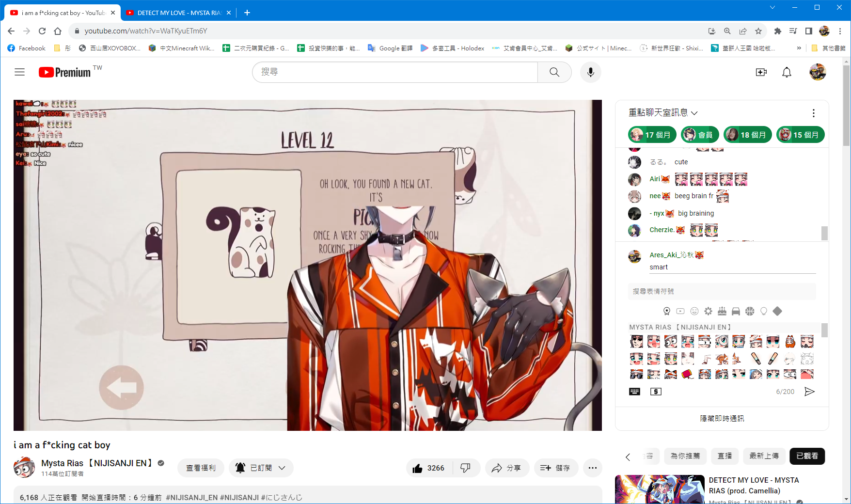Bookmark this page with star icon
Screen dimensions: 851x504
758,31
